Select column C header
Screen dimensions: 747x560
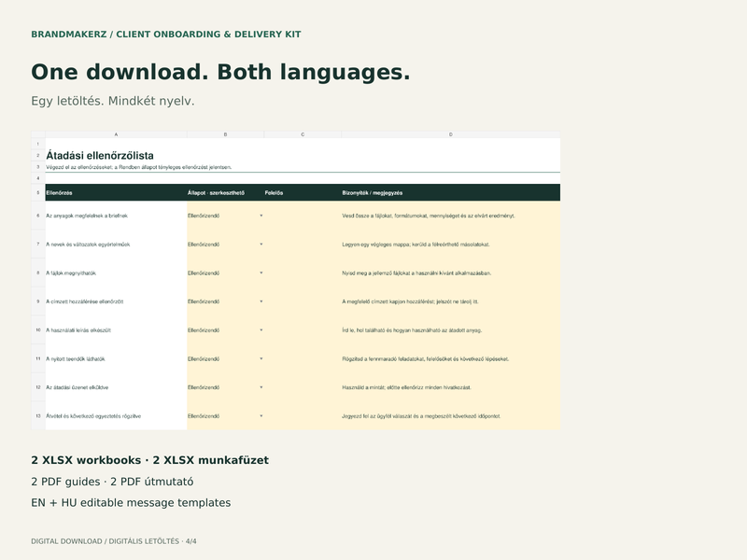pyautogui.click(x=303, y=134)
